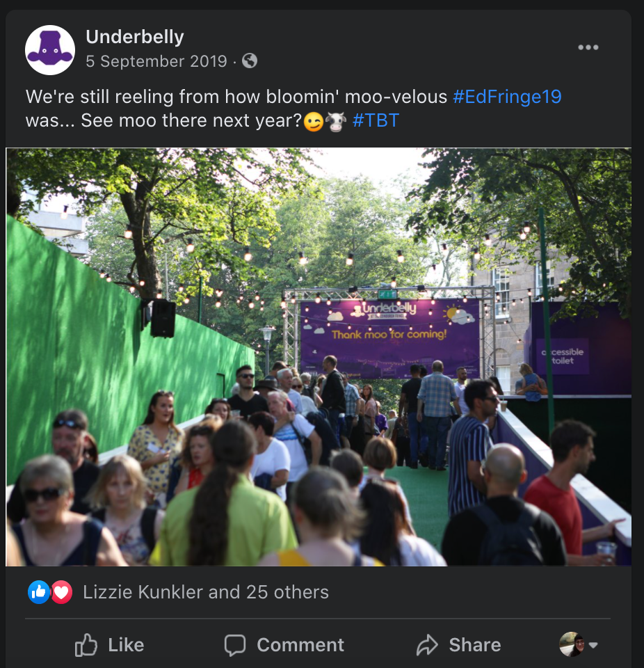Viewport: 644px width, 668px height.
Task: Like this Underbelly post
Action: [x=109, y=644]
